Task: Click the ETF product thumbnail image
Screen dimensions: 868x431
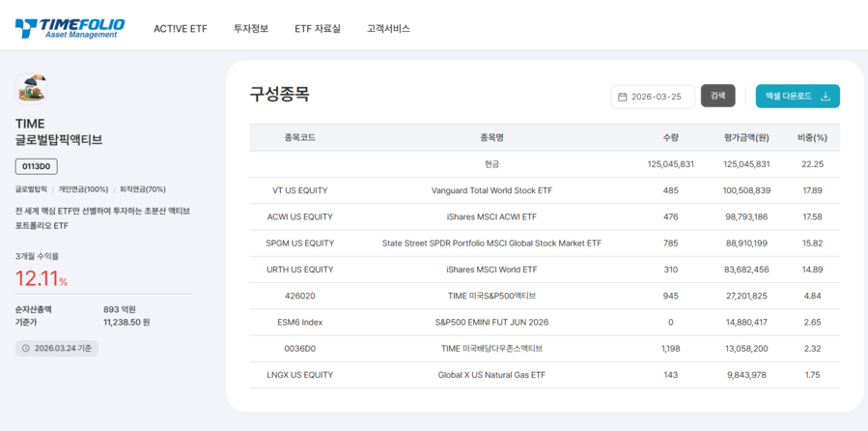Action: [32, 89]
